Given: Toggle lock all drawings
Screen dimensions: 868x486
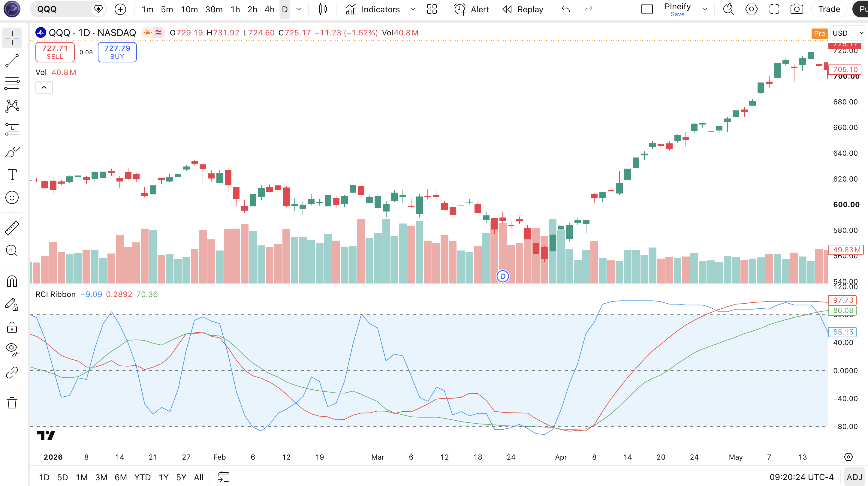Looking at the screenshot, I should tap(12, 327).
